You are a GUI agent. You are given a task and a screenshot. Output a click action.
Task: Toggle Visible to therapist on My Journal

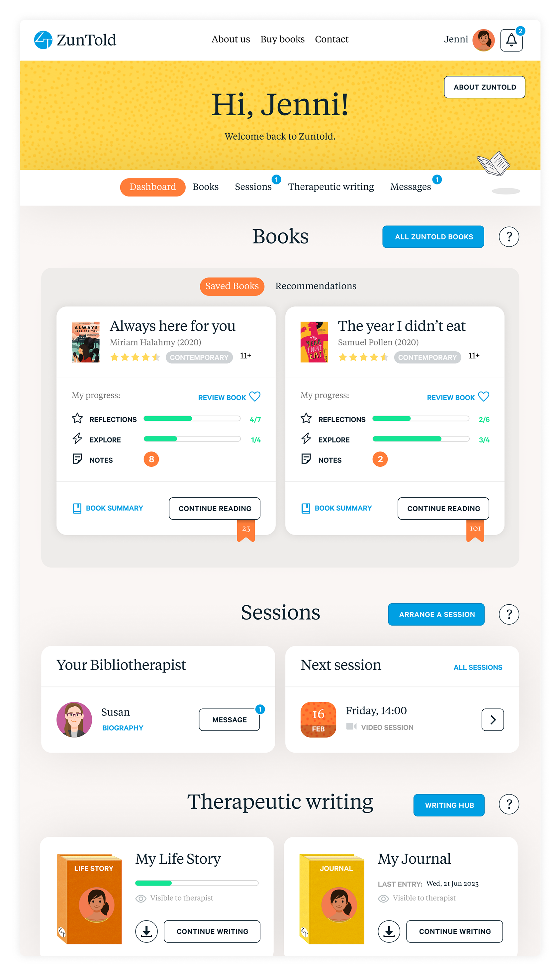(417, 898)
